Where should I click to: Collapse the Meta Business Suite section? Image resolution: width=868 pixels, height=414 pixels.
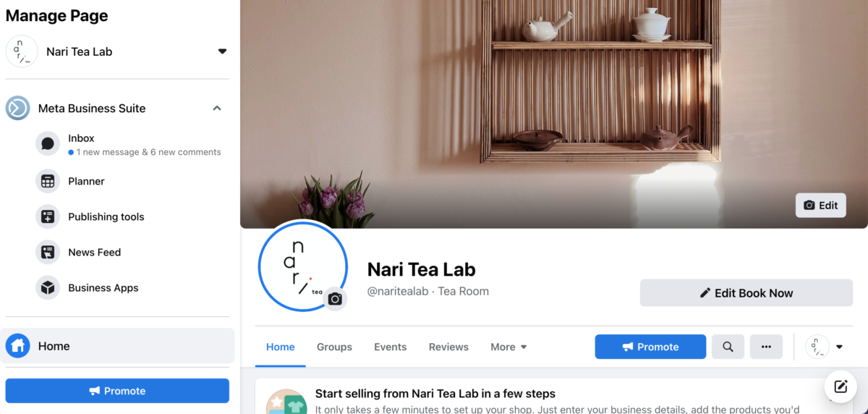(x=216, y=109)
